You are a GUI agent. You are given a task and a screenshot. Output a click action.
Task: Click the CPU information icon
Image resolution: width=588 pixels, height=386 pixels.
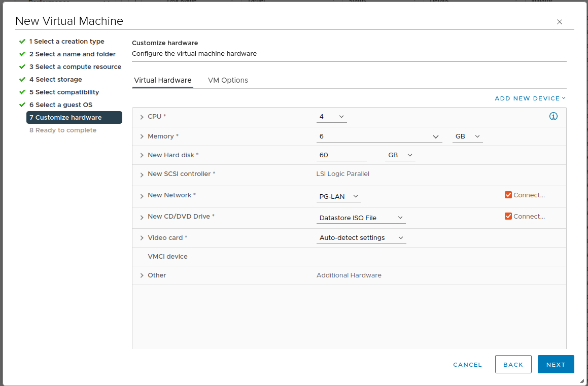553,117
